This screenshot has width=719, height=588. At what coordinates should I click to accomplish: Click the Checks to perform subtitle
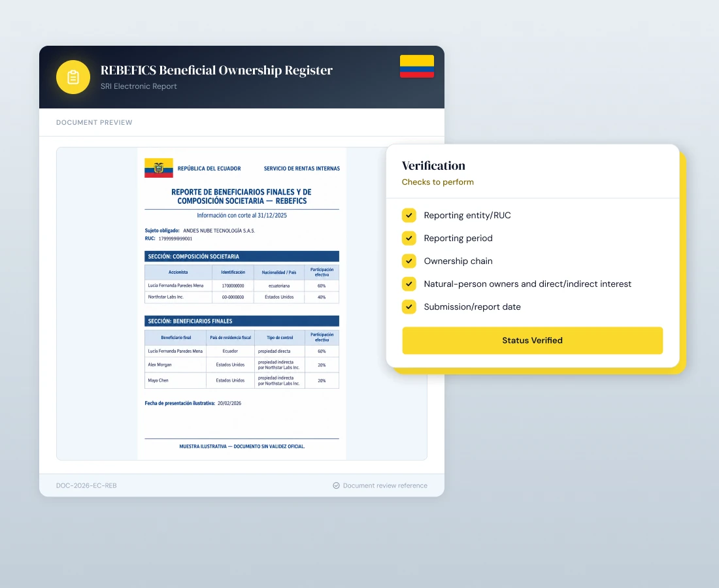pos(437,182)
